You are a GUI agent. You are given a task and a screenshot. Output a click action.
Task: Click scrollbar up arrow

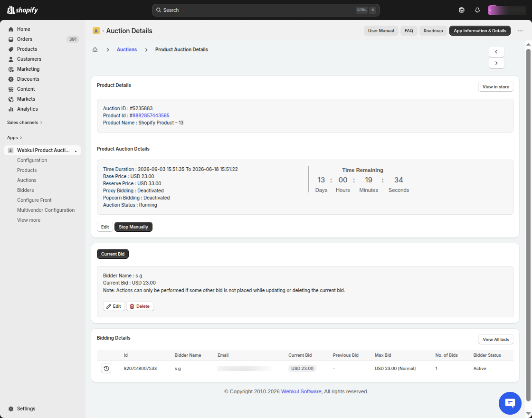pos(528,45)
